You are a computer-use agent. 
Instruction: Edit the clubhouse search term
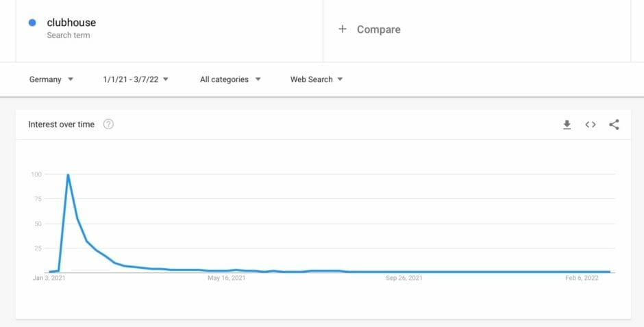(71, 23)
